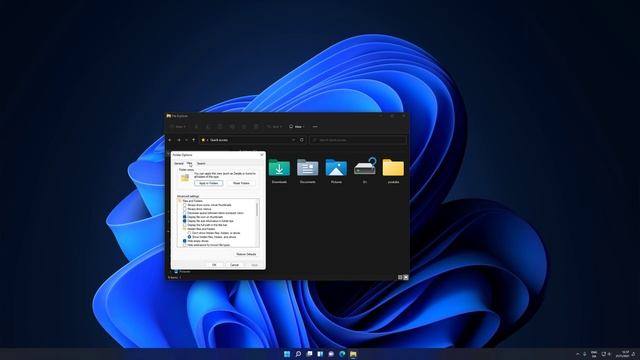Viewport: 640px width, 360px height.
Task: Go back with the Back arrow
Action: coord(170,140)
